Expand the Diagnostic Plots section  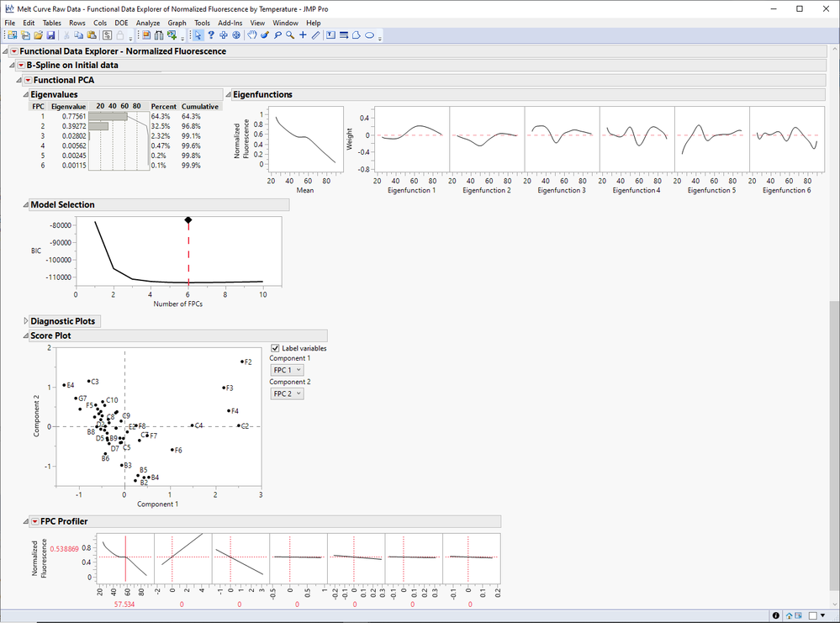pos(25,321)
